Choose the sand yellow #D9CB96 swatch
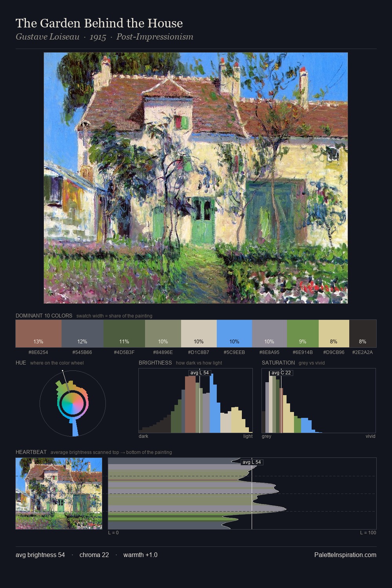This screenshot has height=588, width=392. pyautogui.click(x=334, y=334)
